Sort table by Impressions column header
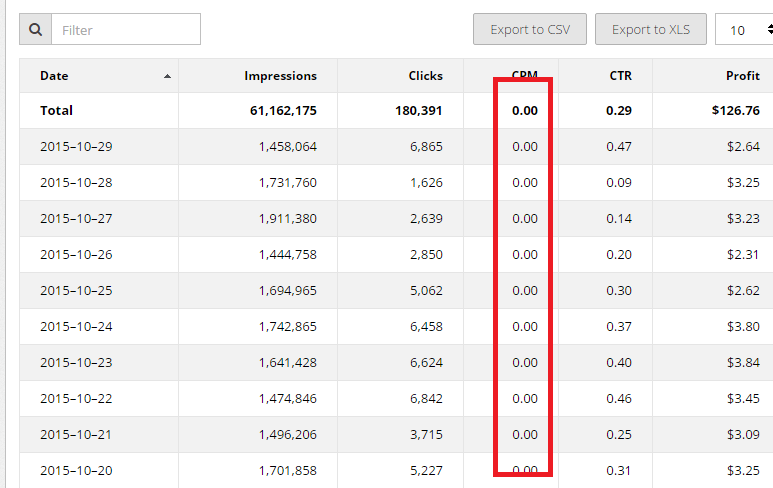This screenshot has width=773, height=488. tap(280, 76)
